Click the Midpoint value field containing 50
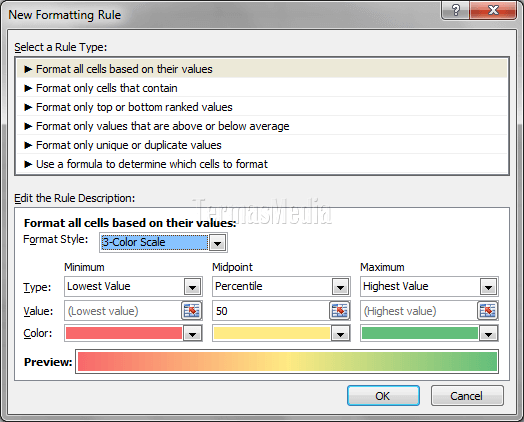 click(x=271, y=311)
